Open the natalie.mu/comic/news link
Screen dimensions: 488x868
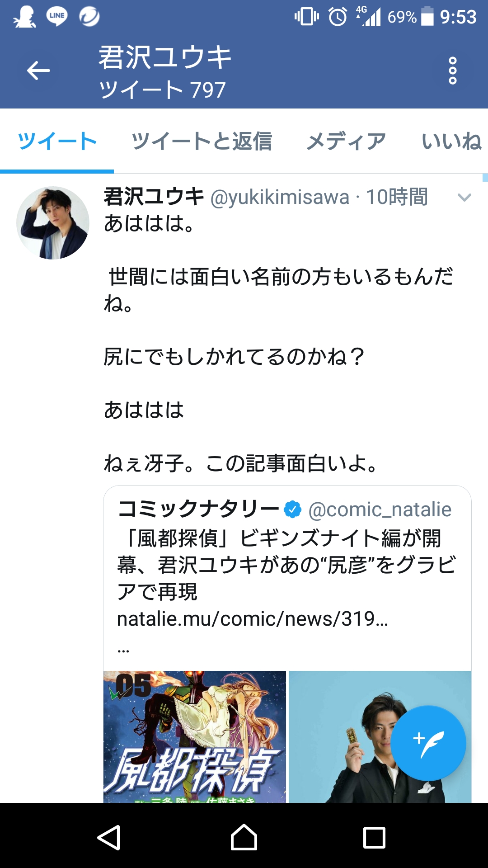pyautogui.click(x=252, y=619)
